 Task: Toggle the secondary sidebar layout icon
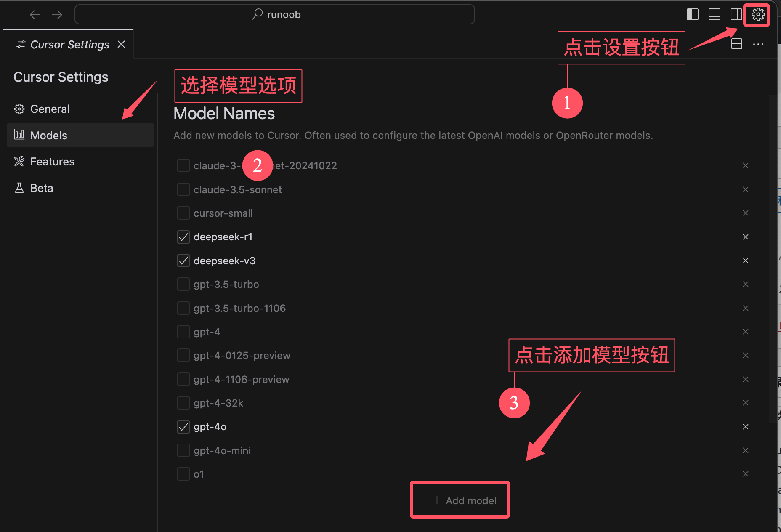[x=736, y=15]
